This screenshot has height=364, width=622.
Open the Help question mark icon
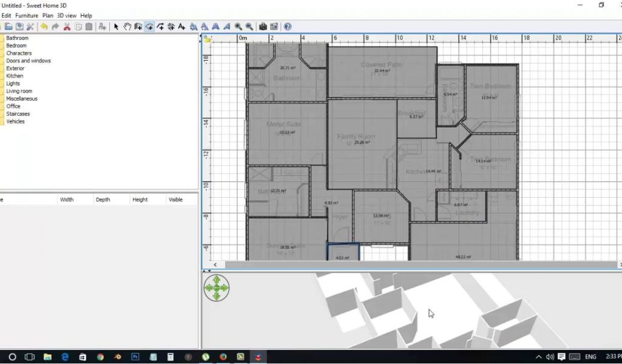point(287,27)
